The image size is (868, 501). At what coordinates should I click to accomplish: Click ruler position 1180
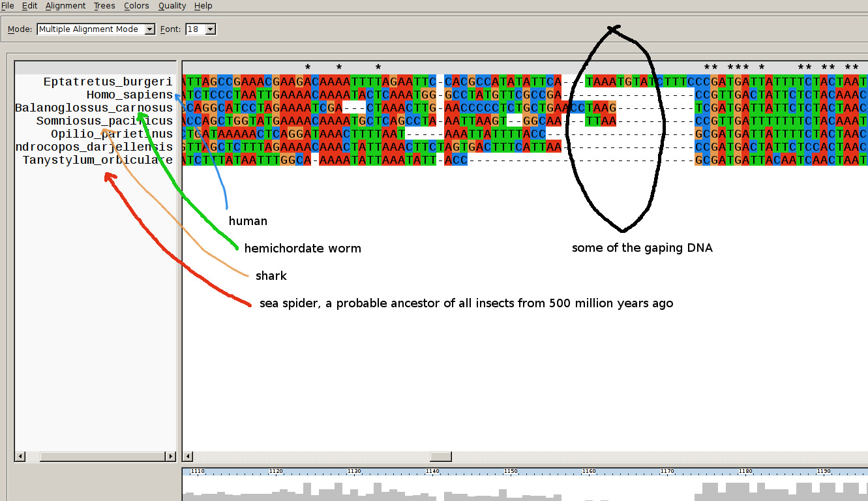point(745,471)
